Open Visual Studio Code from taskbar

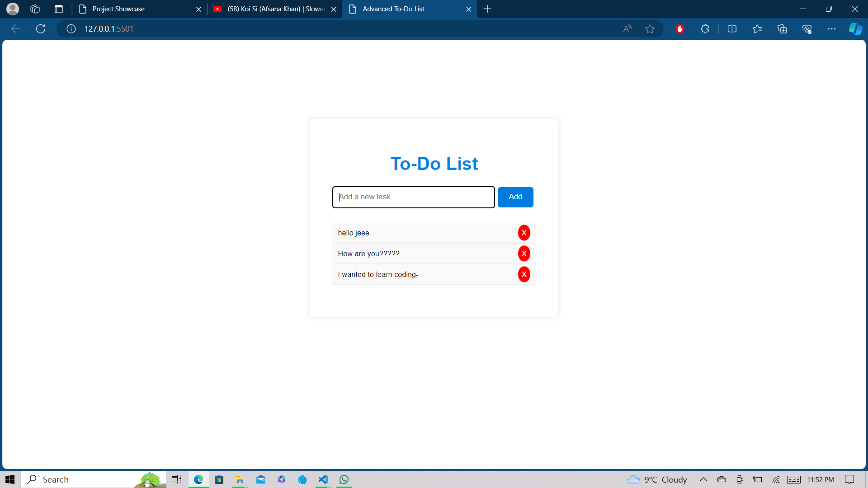pos(323,479)
